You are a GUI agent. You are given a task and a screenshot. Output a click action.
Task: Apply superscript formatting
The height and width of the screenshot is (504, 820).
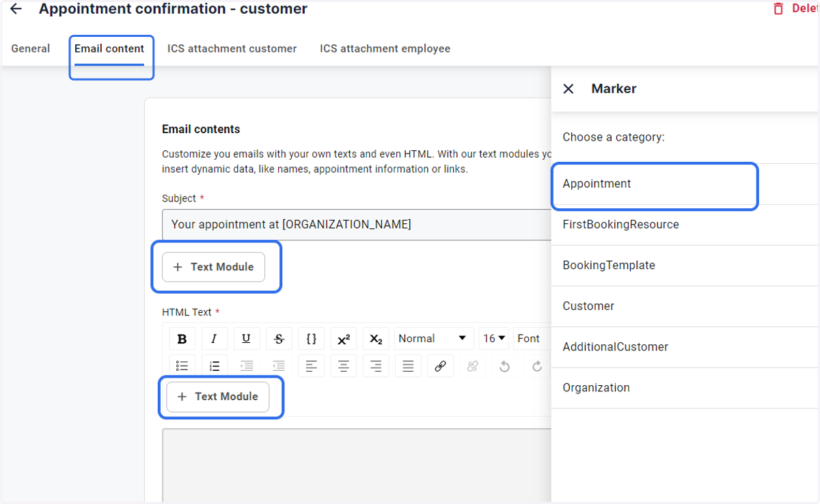pos(344,339)
